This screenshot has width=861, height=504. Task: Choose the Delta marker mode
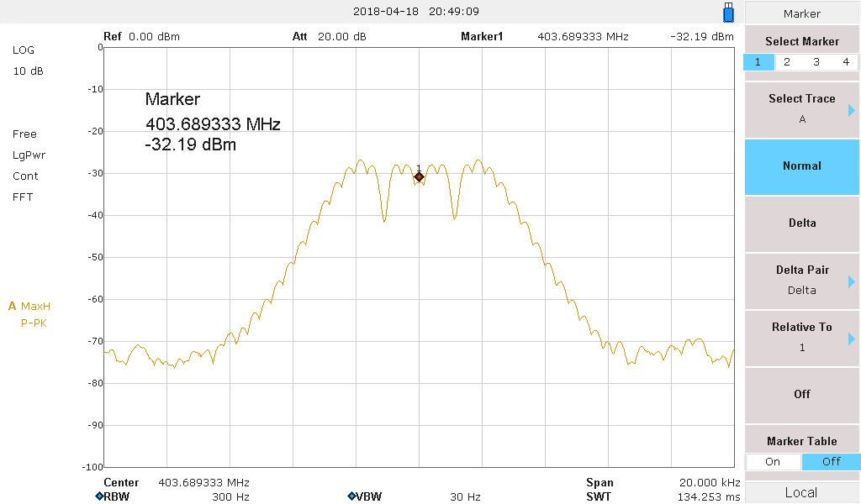point(801,223)
